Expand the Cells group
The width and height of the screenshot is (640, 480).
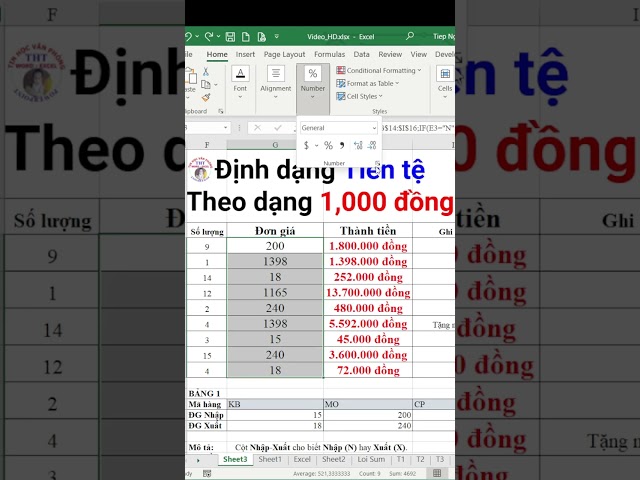point(445,83)
